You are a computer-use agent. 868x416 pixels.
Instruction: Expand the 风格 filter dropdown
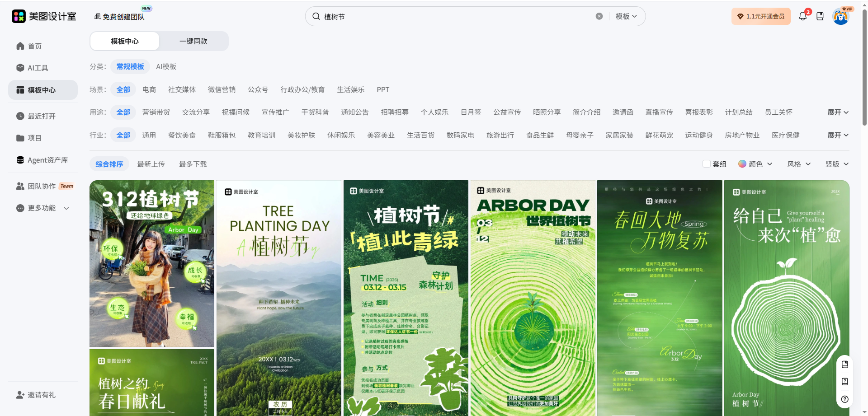[x=798, y=164]
